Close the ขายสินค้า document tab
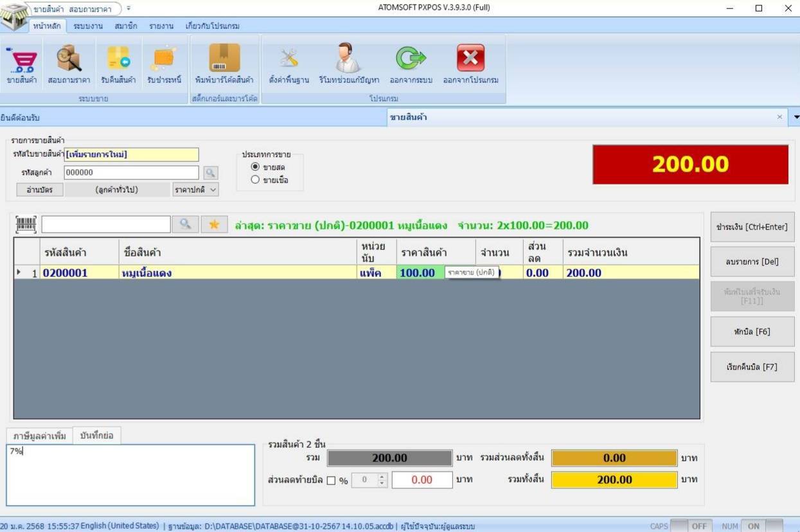Viewport: 800px width, 532px height. tap(780, 117)
